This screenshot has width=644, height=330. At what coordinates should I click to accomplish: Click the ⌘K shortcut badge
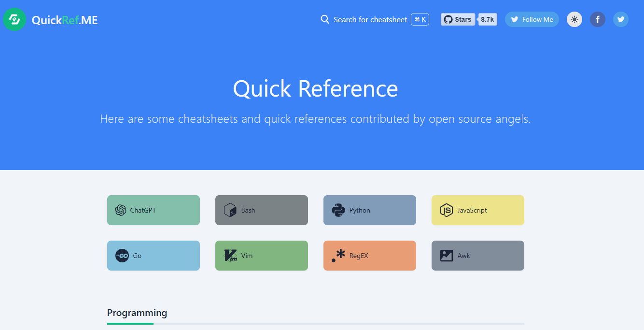[x=420, y=19]
